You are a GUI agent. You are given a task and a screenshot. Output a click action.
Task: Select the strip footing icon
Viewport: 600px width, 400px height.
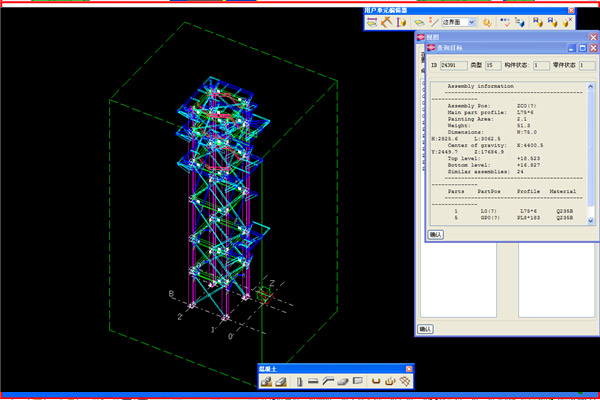point(282,381)
